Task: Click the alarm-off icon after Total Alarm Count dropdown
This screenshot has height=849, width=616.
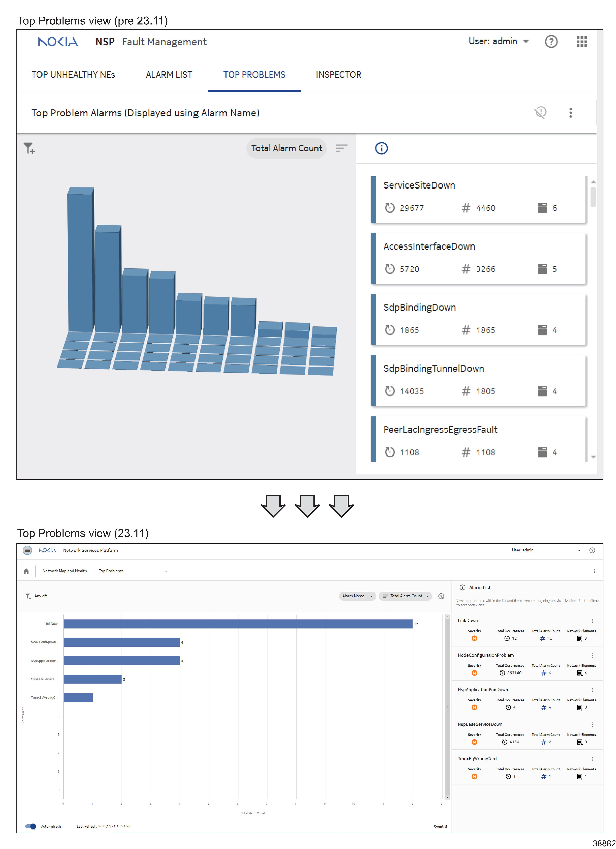Action: (441, 596)
